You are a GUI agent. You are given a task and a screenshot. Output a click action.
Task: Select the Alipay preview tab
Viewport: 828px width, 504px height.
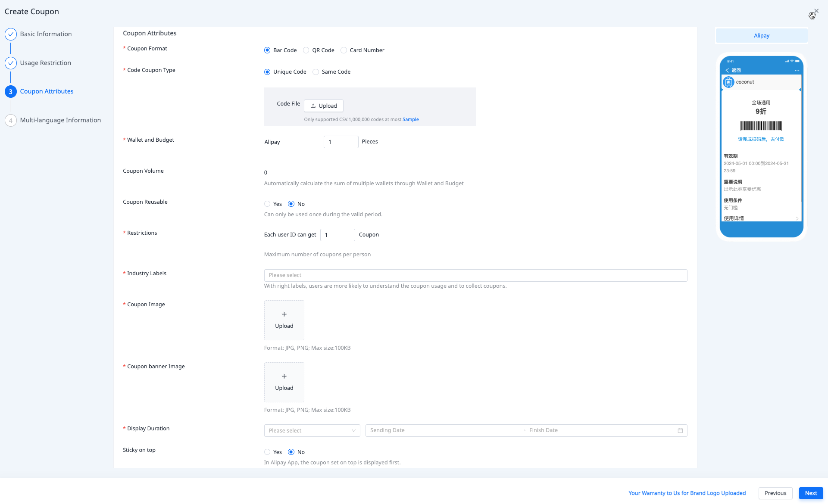[x=761, y=36]
